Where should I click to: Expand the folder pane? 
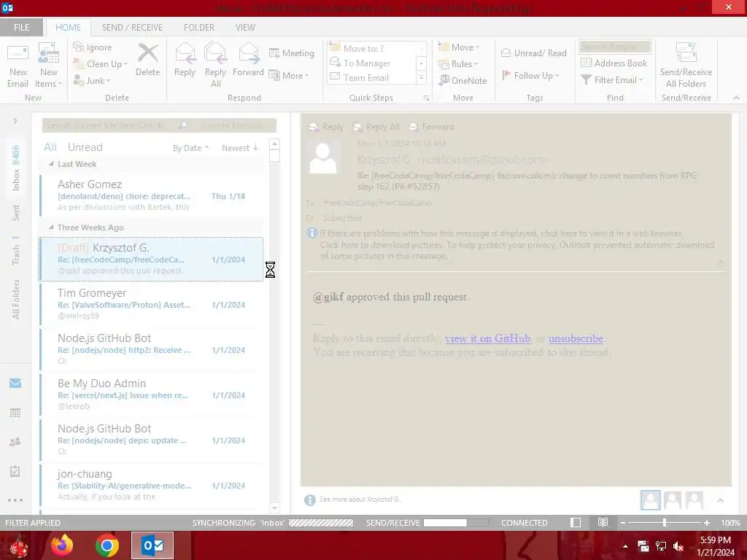click(15, 121)
